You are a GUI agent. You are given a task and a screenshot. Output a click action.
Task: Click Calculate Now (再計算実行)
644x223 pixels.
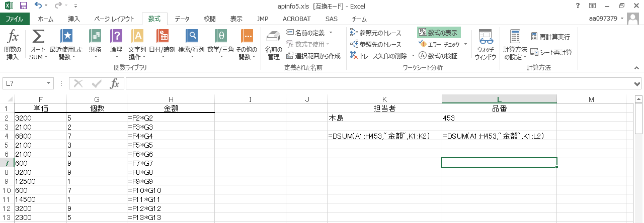pyautogui.click(x=550, y=37)
